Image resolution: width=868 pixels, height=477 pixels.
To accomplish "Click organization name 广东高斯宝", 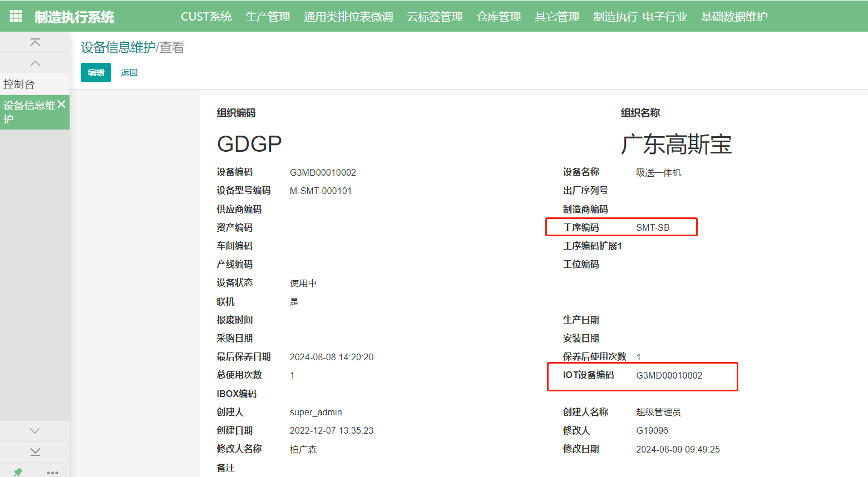I will pos(676,144).
